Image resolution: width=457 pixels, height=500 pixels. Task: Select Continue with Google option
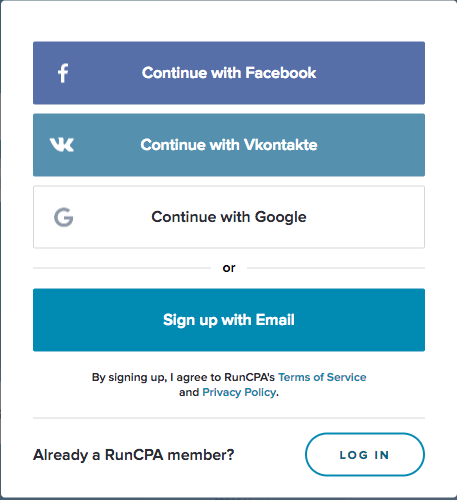pyautogui.click(x=229, y=217)
